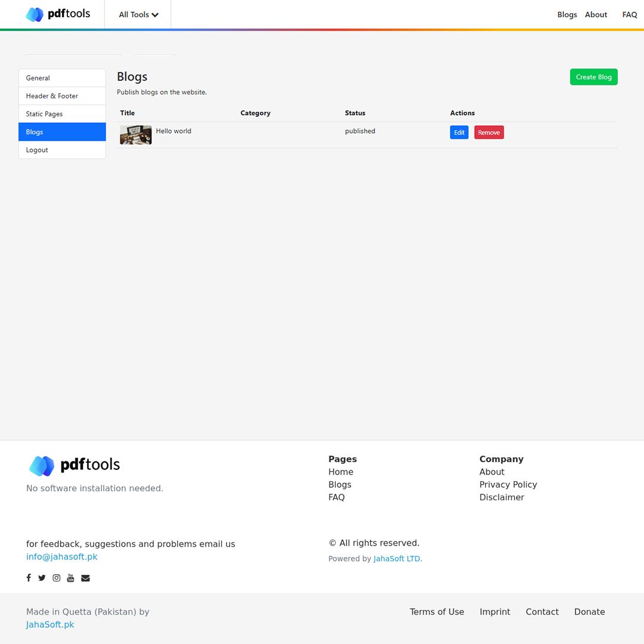644x644 pixels.
Task: Open the FAQ footer link under Pages
Action: pyautogui.click(x=336, y=497)
